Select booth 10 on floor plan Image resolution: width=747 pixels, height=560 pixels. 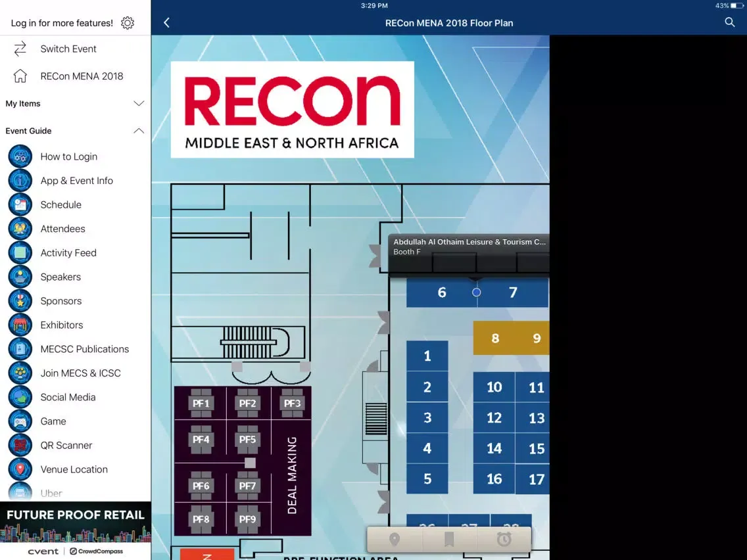pos(494,387)
